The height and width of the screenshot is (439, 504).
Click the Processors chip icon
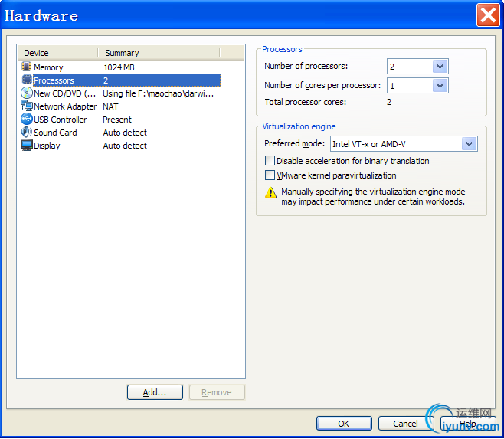27,80
